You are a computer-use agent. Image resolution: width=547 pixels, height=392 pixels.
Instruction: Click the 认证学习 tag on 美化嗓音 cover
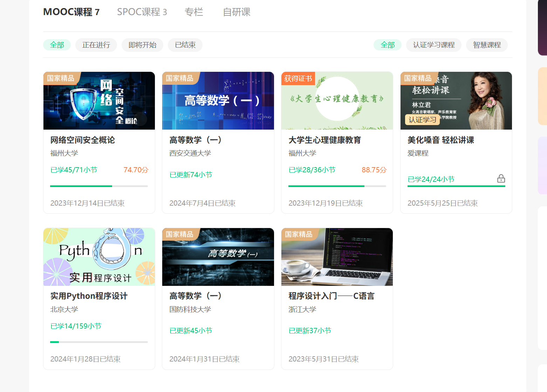tap(422, 119)
